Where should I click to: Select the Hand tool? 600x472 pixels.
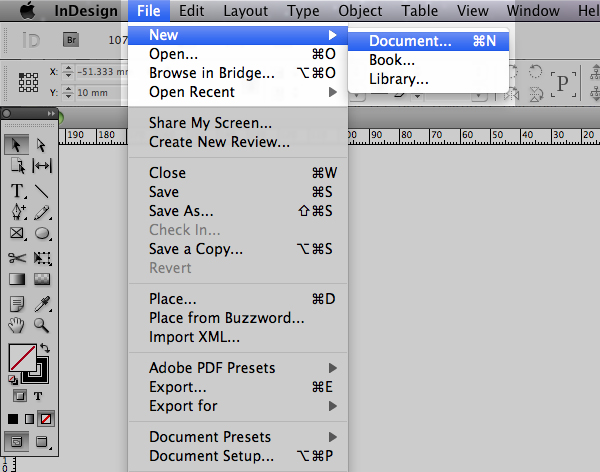pyautogui.click(x=16, y=325)
